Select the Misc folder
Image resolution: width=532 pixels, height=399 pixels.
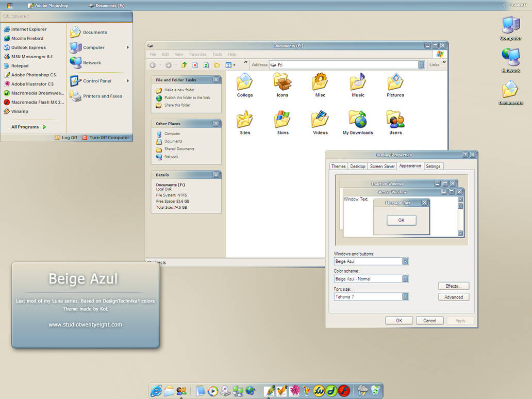pyautogui.click(x=320, y=86)
